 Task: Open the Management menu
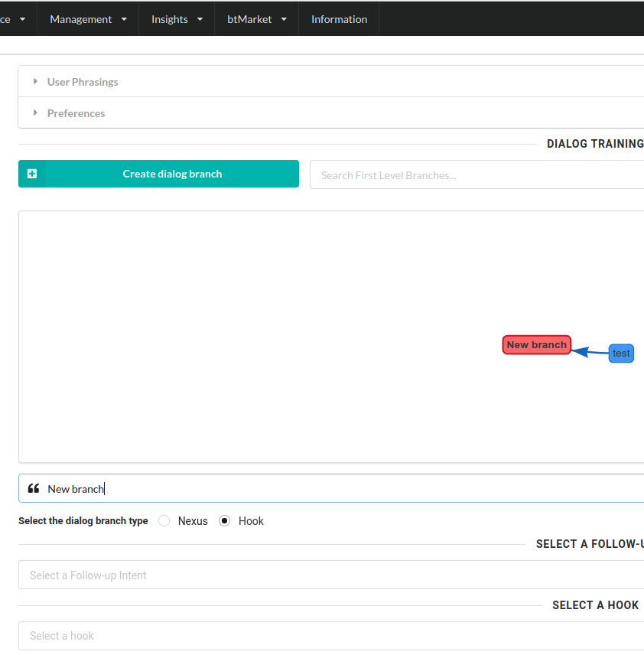click(x=88, y=19)
